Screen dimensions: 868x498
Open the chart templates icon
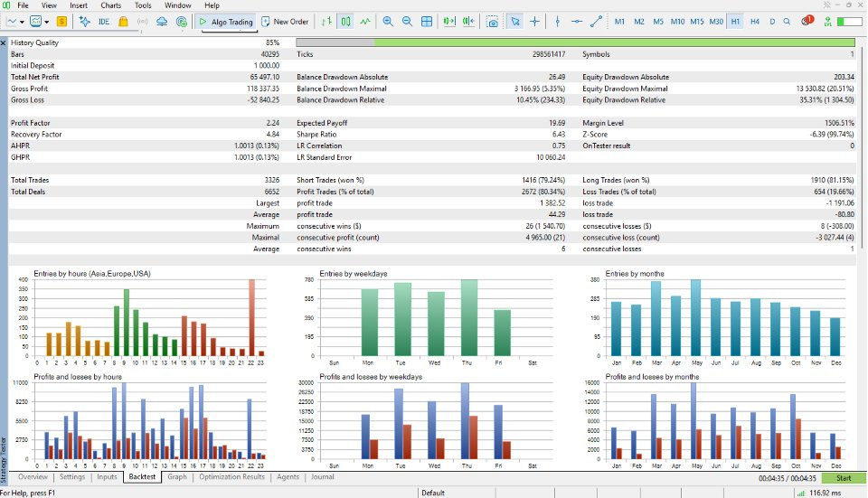click(x=36, y=22)
